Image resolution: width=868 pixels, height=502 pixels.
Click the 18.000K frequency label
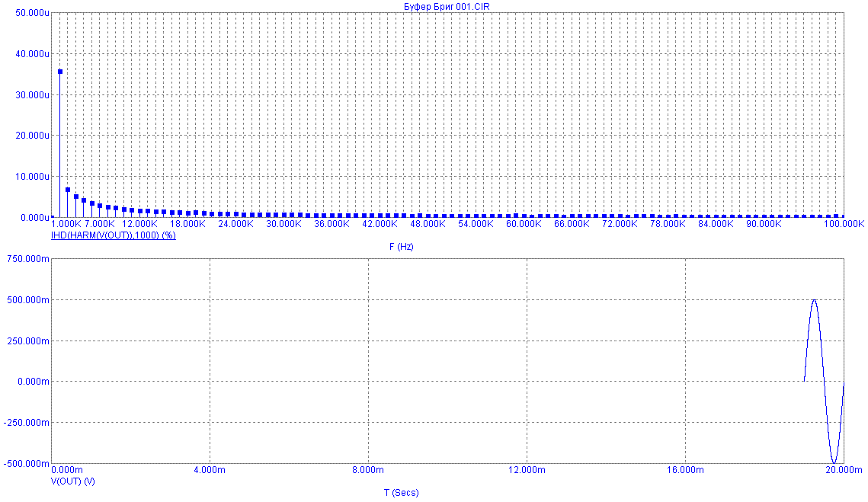[187, 224]
